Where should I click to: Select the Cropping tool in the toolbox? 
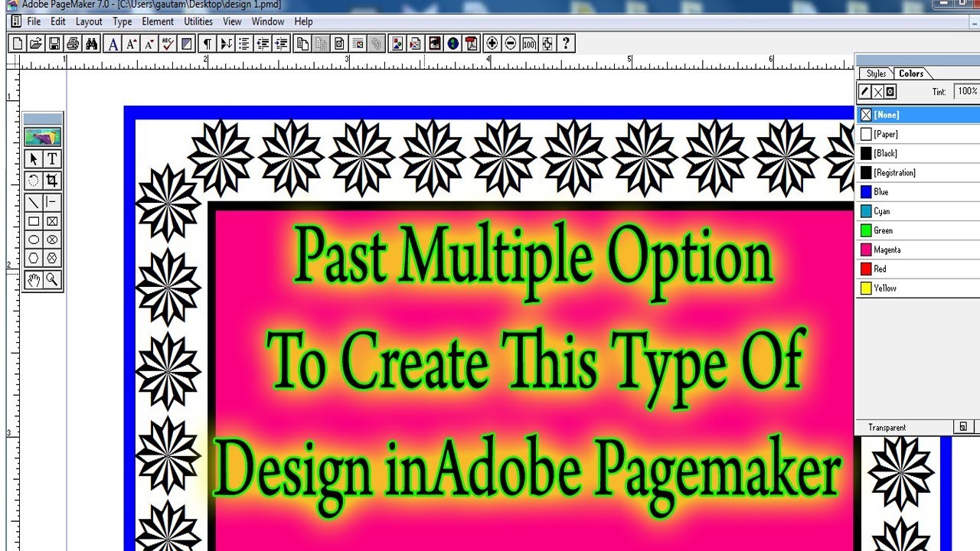coord(52,181)
